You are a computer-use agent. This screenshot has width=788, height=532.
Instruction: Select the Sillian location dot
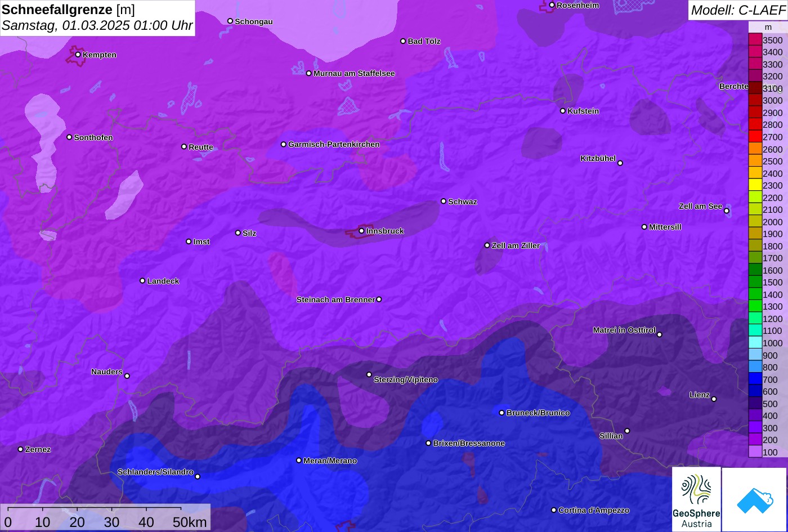pyautogui.click(x=627, y=431)
